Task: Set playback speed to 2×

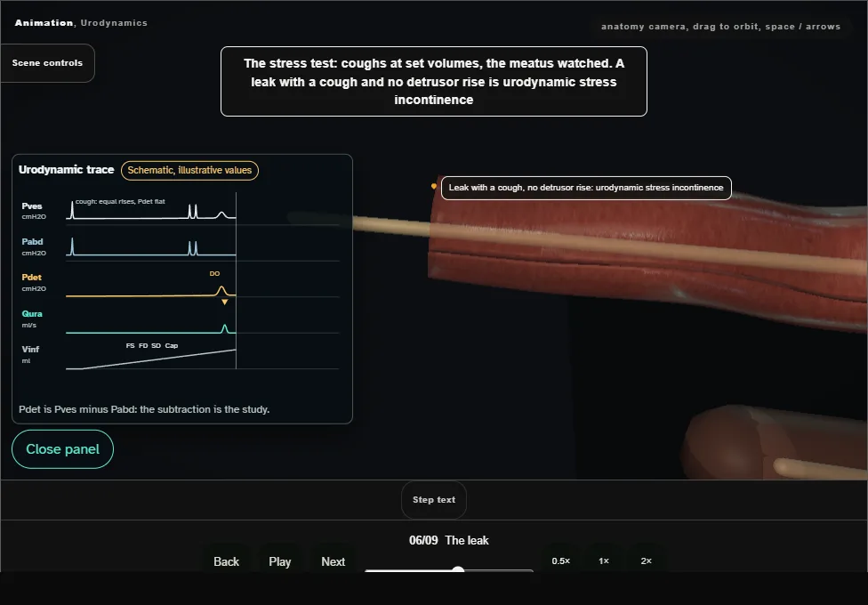Action: click(646, 561)
